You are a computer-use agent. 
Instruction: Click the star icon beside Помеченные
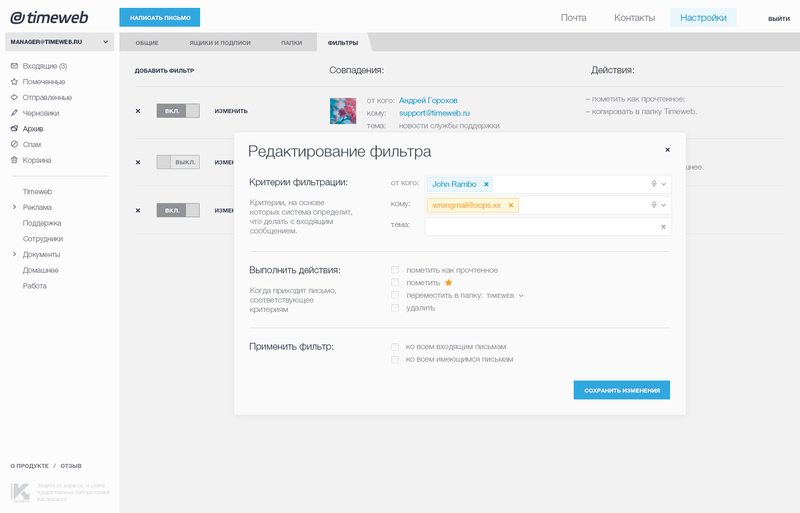pyautogui.click(x=14, y=82)
